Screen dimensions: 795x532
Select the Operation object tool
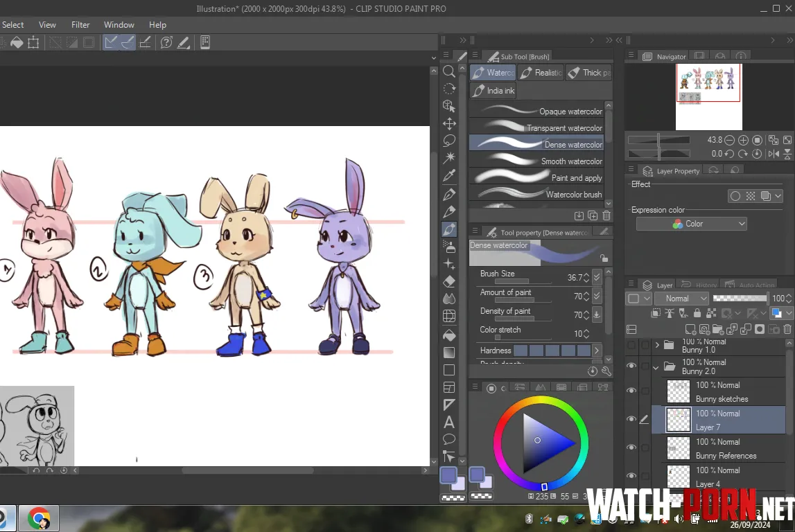click(x=448, y=106)
